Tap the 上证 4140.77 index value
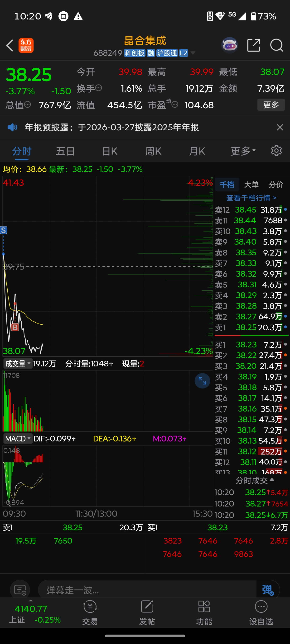 pos(31,609)
